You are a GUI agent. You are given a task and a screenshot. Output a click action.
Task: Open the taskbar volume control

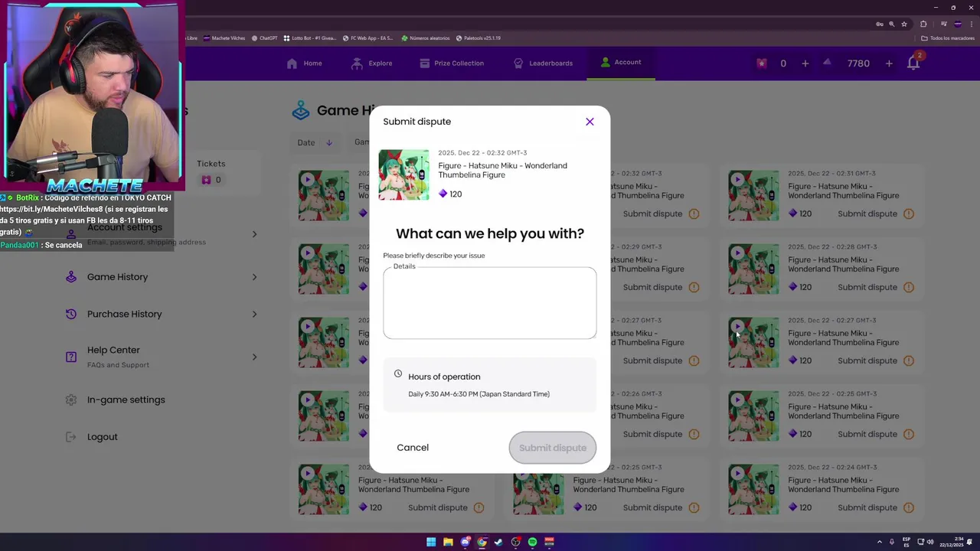[930, 542]
